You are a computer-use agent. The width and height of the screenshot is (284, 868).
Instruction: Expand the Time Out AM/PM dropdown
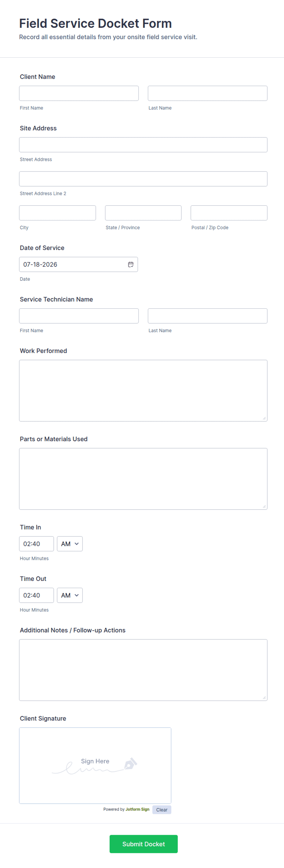tap(70, 595)
